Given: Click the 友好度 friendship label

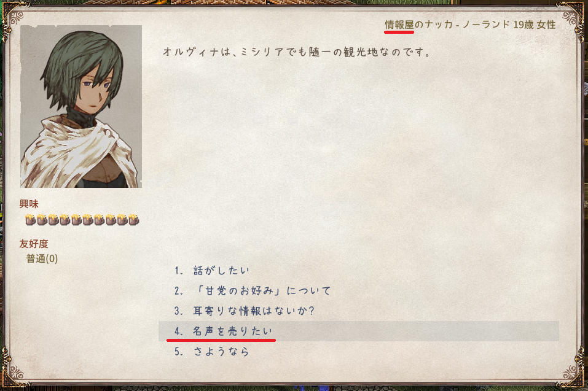Looking at the screenshot, I should (34, 244).
